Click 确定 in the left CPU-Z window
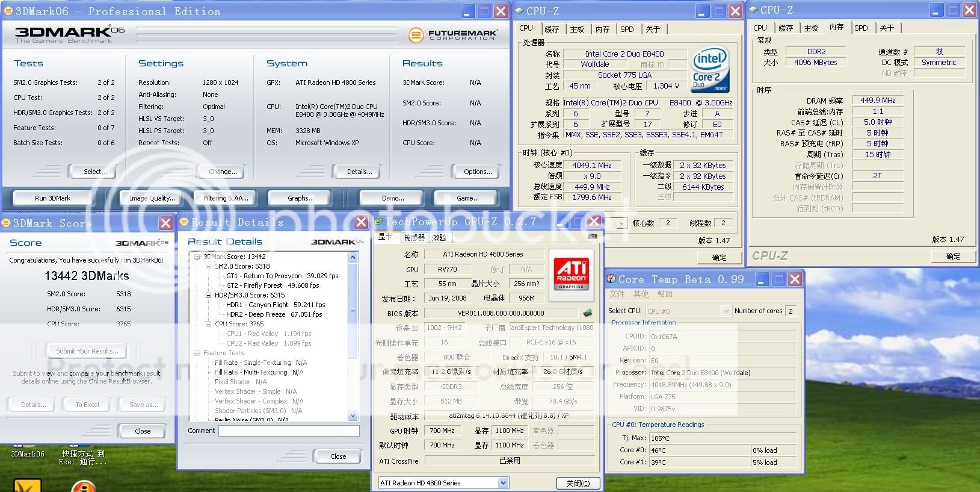Image resolution: width=980 pixels, height=492 pixels. [x=719, y=257]
